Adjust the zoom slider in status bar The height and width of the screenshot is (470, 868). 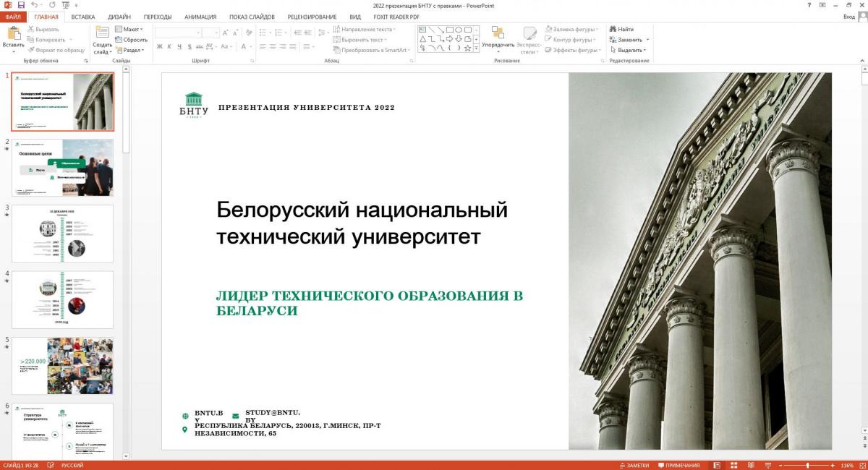(807, 465)
